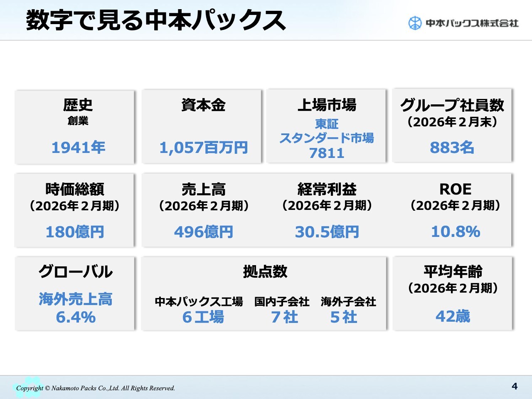Viewport: 532px width, 399px height.
Task: Click the 時価総額 180億円 value
Action: [x=75, y=232]
